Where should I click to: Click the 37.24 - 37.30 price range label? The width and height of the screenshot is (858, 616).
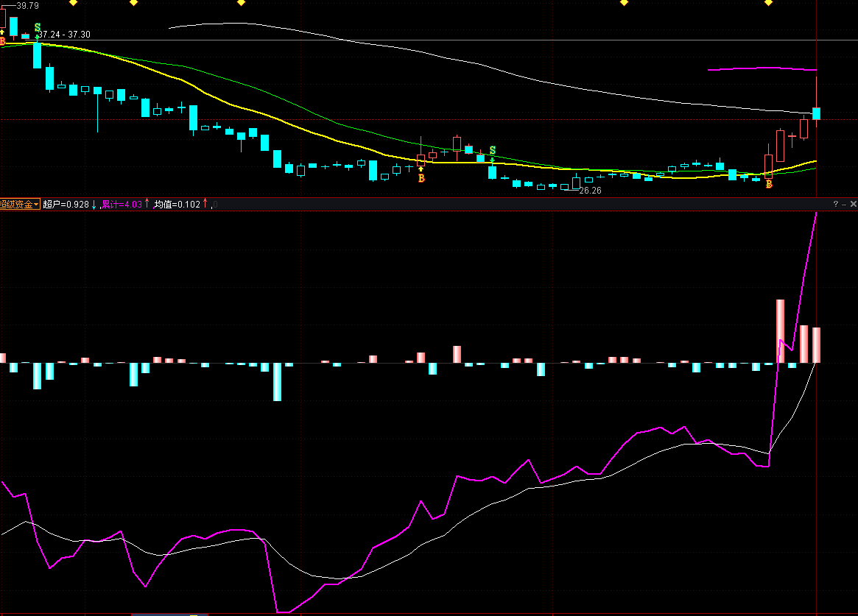point(65,35)
